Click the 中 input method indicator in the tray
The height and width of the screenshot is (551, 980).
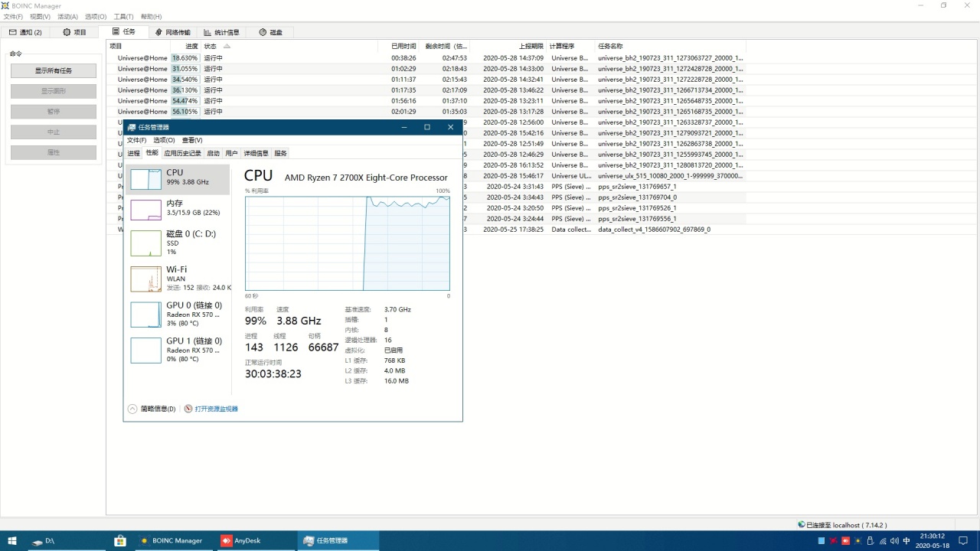pos(907,540)
